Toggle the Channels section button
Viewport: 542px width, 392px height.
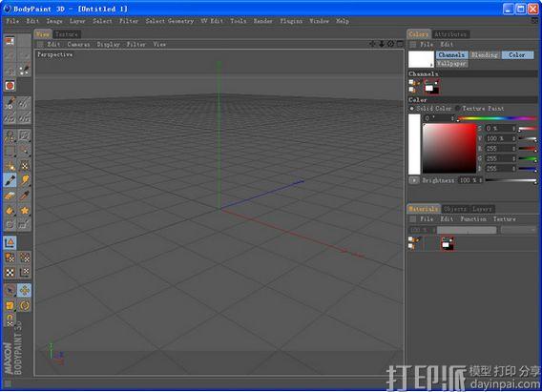point(451,55)
